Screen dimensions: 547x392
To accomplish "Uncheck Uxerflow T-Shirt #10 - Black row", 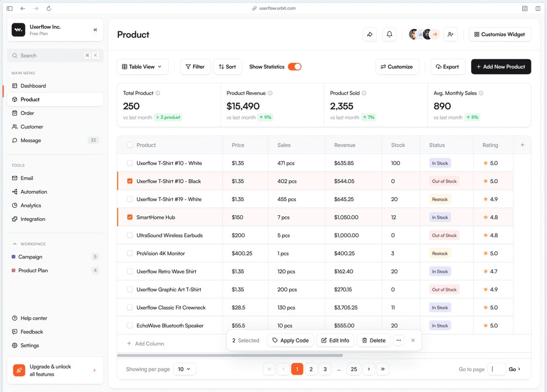I will coord(130,181).
